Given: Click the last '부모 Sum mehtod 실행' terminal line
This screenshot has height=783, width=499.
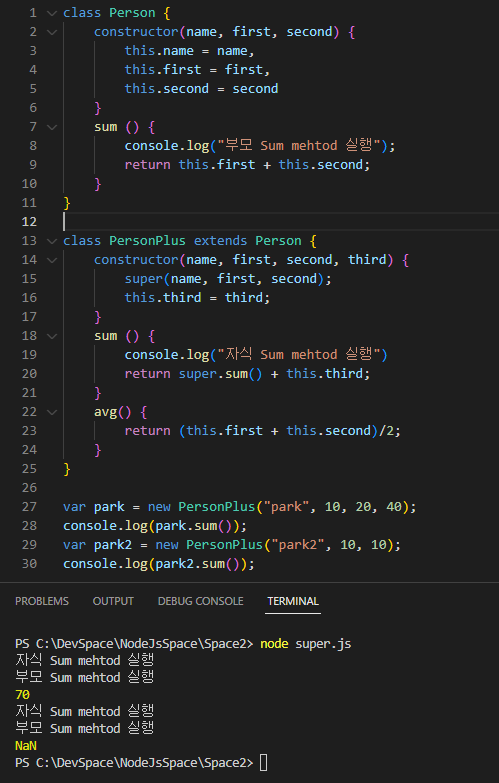Looking at the screenshot, I should 84,728.
